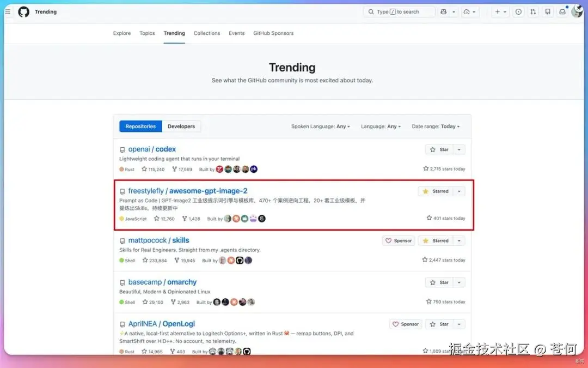This screenshot has width=588, height=368.
Task: Open the hamburger navigation menu
Action: tap(8, 11)
